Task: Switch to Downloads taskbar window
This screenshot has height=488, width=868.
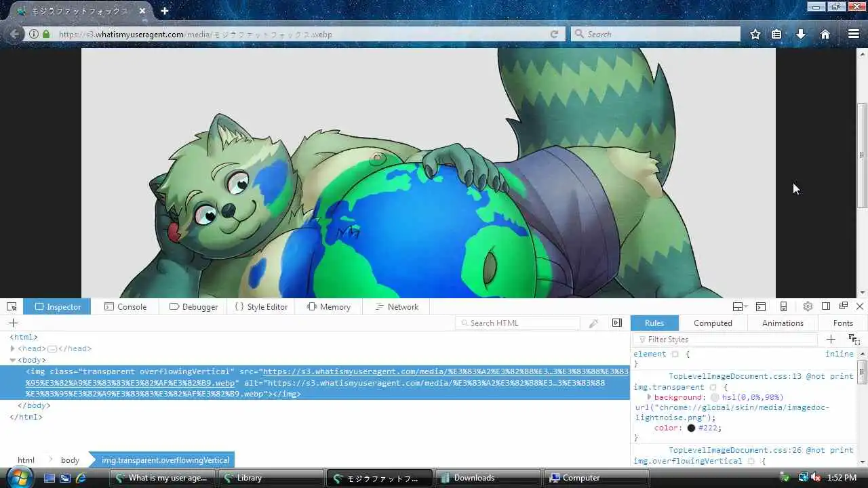Action: [x=488, y=478]
